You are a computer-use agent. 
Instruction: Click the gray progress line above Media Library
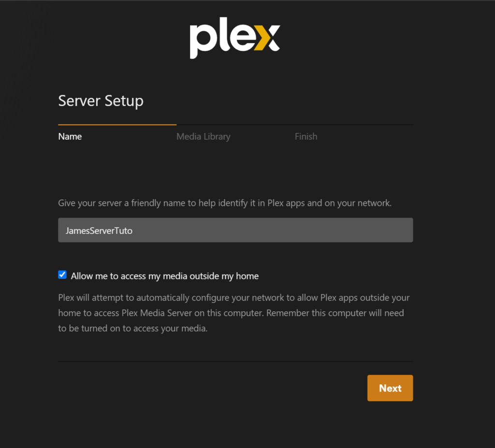tap(235, 125)
